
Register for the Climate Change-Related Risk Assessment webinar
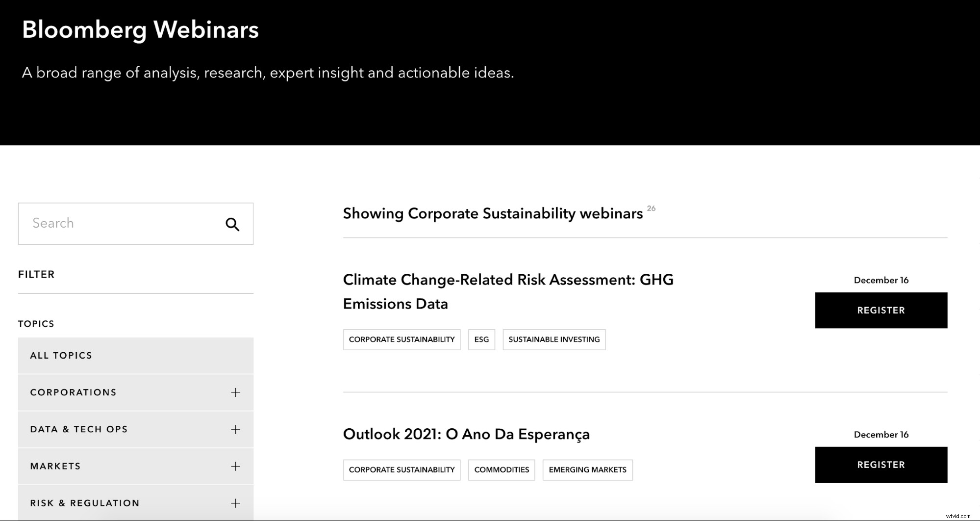[x=880, y=310]
